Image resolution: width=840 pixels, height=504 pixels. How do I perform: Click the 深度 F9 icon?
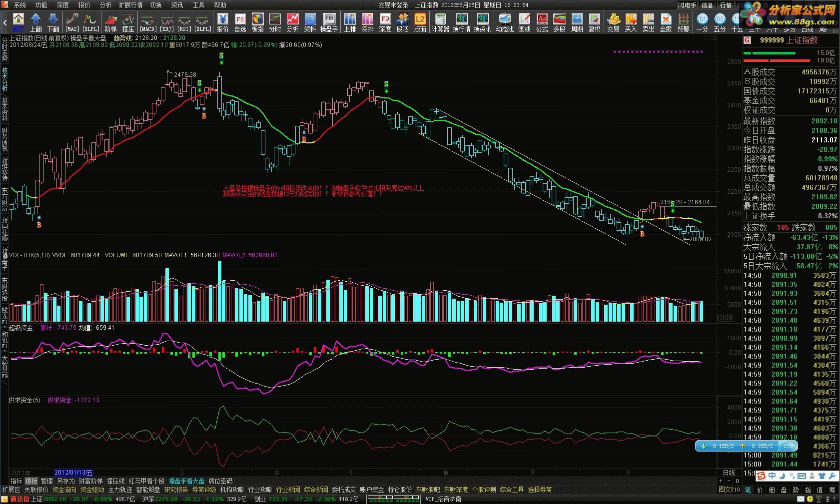tap(385, 22)
